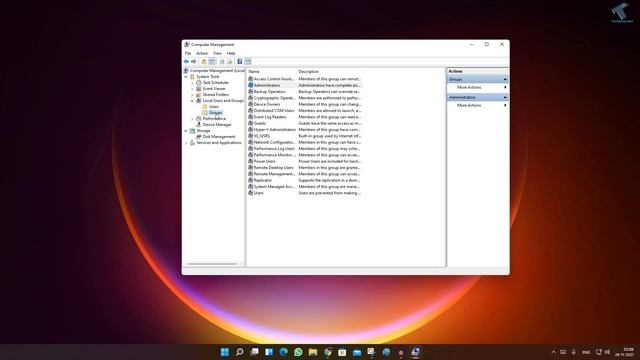The height and width of the screenshot is (360, 640).
Task: Expand the Event Viewer node arrow
Action: pos(193,89)
